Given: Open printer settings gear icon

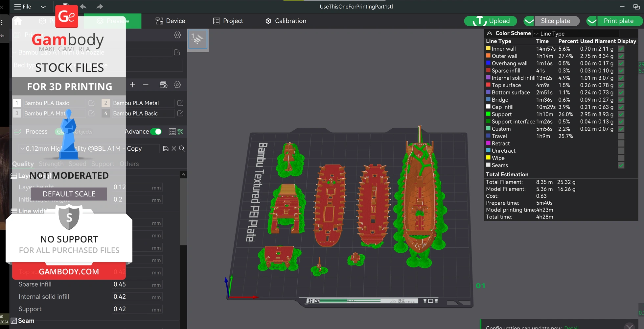Looking at the screenshot, I should (177, 35).
